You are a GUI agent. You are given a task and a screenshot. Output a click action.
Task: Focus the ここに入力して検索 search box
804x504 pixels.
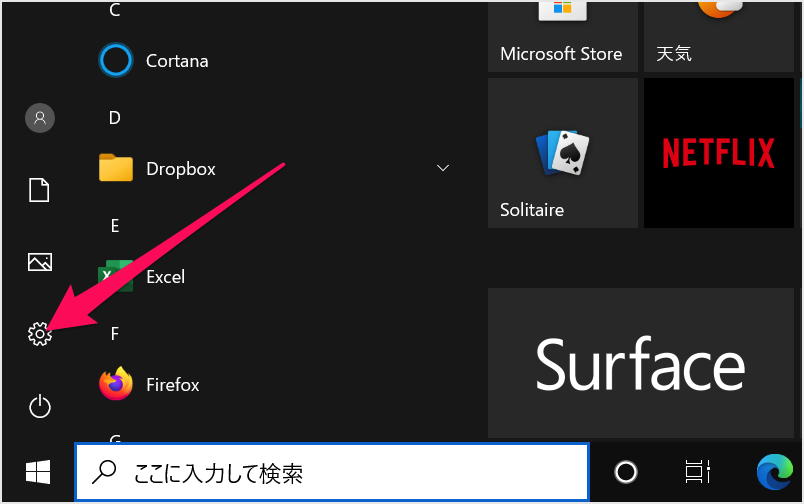[x=332, y=472]
